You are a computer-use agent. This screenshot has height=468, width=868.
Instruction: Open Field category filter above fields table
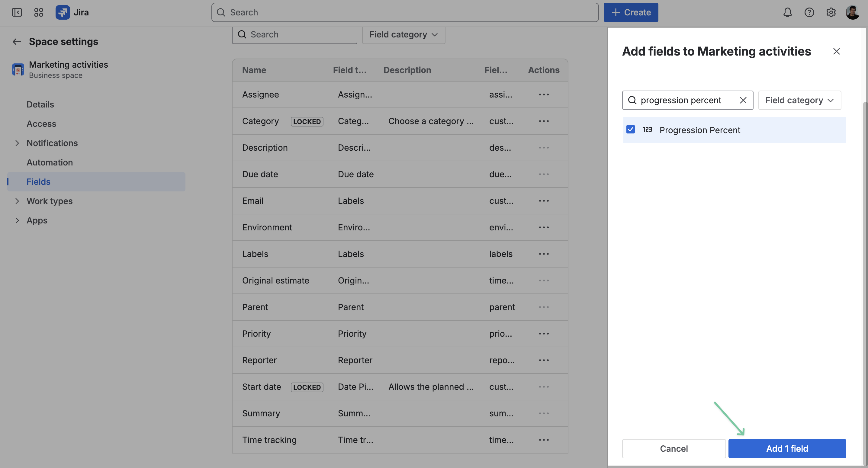(403, 34)
